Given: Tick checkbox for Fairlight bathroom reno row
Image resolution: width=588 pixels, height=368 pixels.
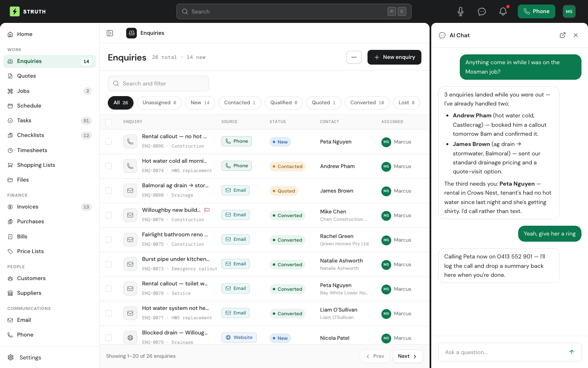Looking at the screenshot, I should [x=109, y=240].
